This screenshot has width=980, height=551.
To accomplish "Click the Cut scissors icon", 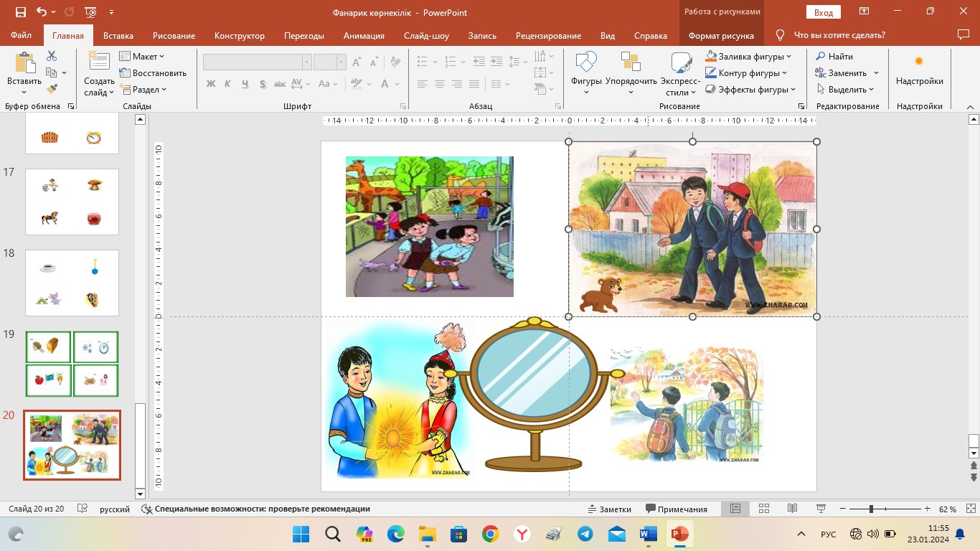I will [x=52, y=56].
